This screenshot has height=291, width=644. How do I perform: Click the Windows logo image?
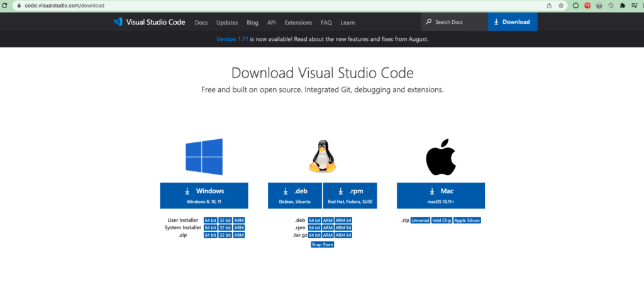(x=204, y=157)
